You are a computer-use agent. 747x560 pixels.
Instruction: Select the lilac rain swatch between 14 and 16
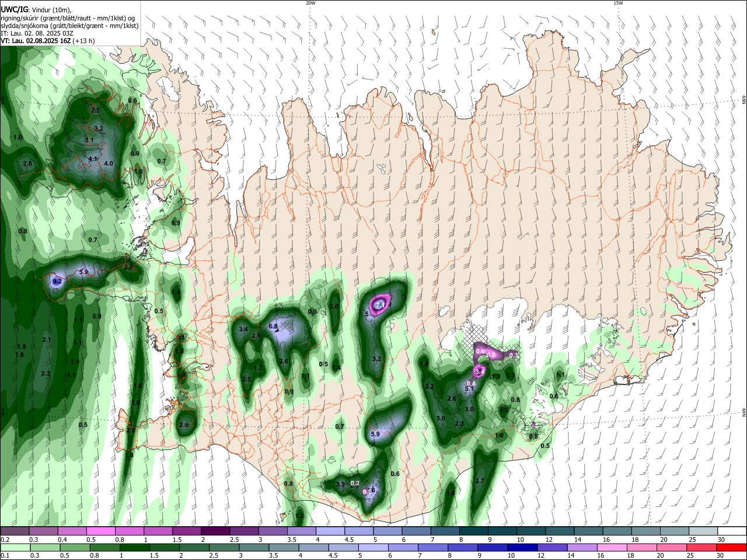(582, 548)
